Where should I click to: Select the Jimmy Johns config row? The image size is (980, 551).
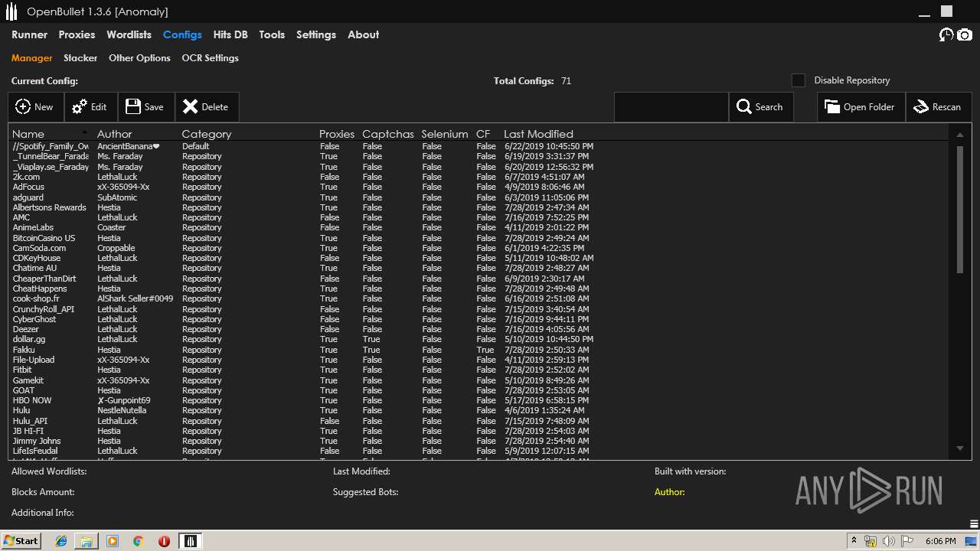click(x=479, y=441)
